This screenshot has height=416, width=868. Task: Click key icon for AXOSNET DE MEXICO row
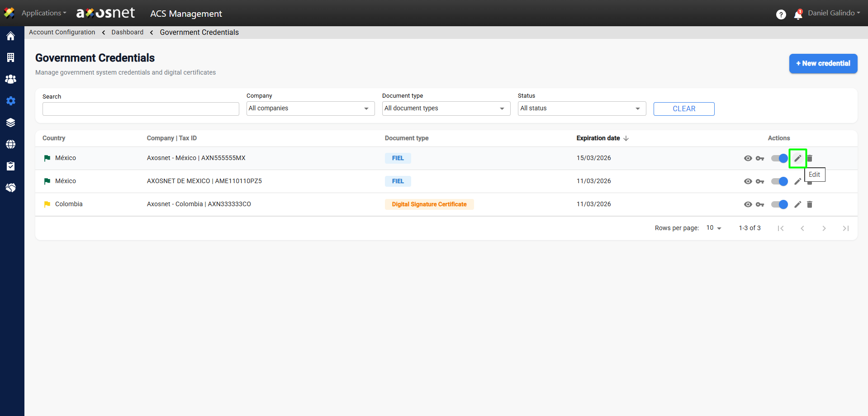(760, 181)
